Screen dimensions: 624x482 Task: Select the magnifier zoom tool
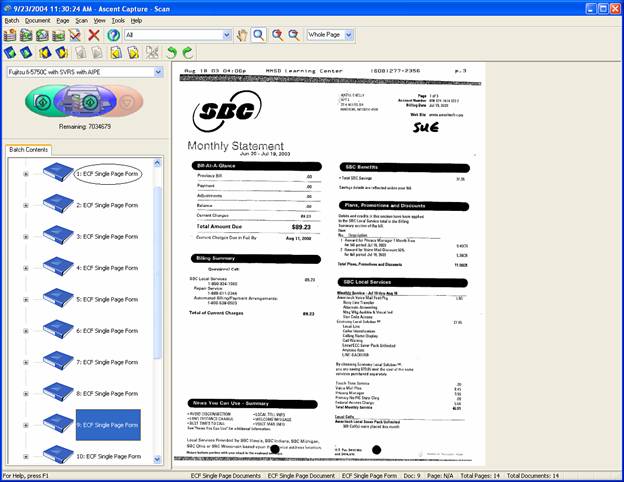[258, 35]
